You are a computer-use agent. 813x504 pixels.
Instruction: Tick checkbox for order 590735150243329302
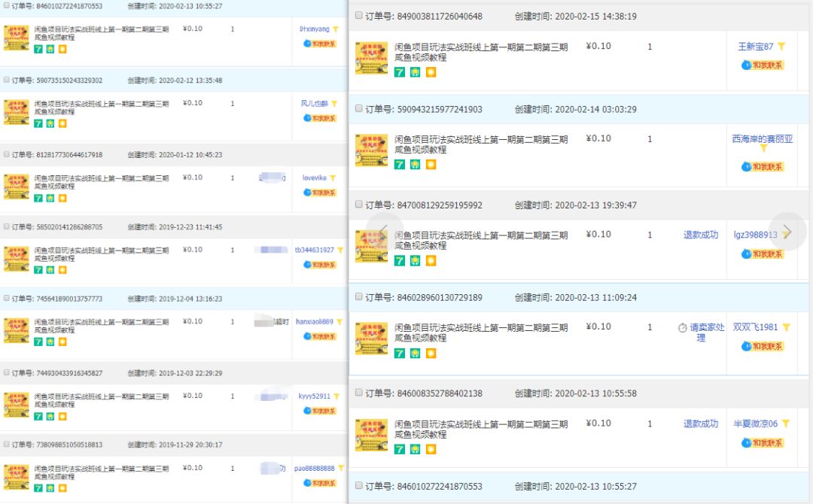point(6,80)
